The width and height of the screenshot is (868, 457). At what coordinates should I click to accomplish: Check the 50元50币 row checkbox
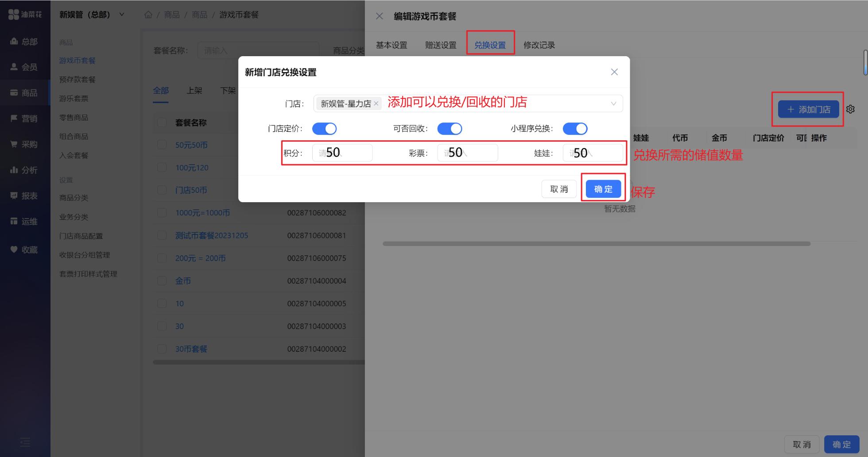click(x=162, y=145)
